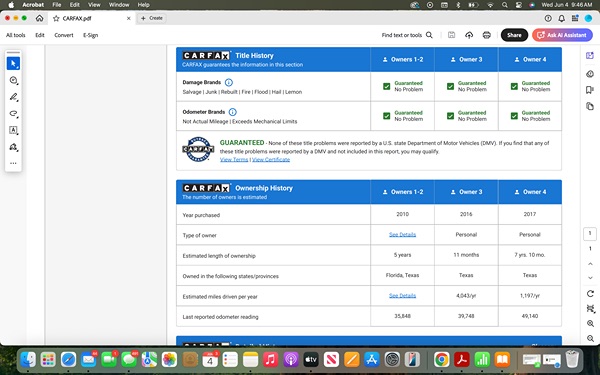Go to the previous page chevron

click(x=590, y=264)
